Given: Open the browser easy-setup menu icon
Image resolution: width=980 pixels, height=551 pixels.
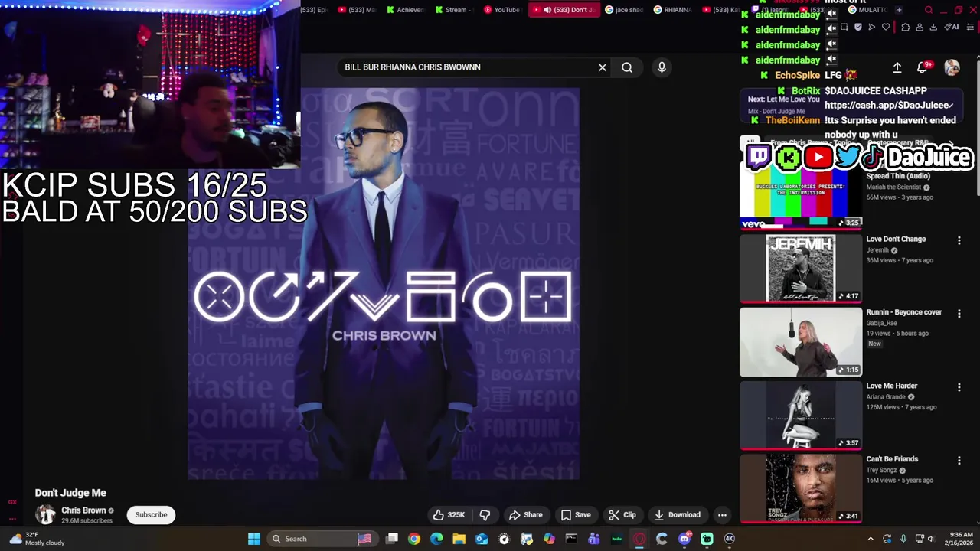Looking at the screenshot, I should 970,27.
